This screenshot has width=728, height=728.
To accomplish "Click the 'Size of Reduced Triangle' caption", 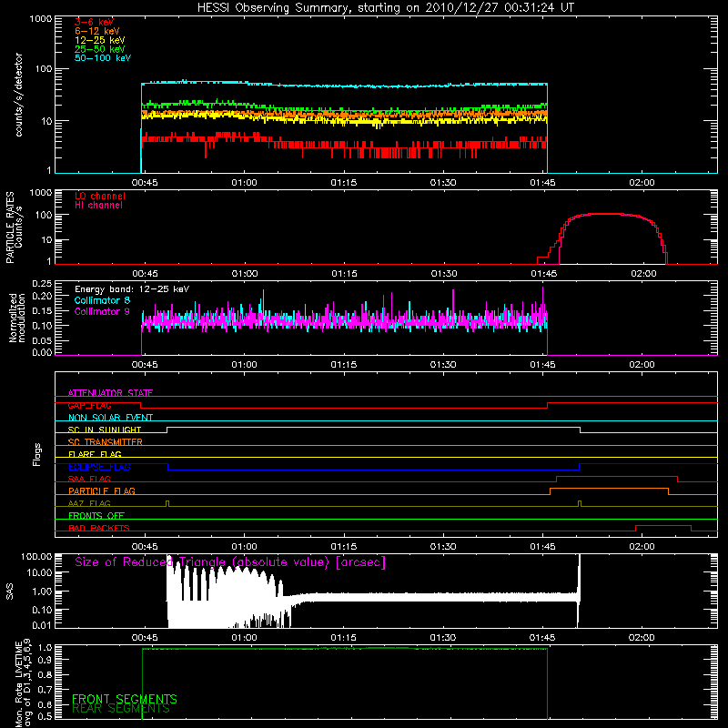I will pyautogui.click(x=230, y=562).
